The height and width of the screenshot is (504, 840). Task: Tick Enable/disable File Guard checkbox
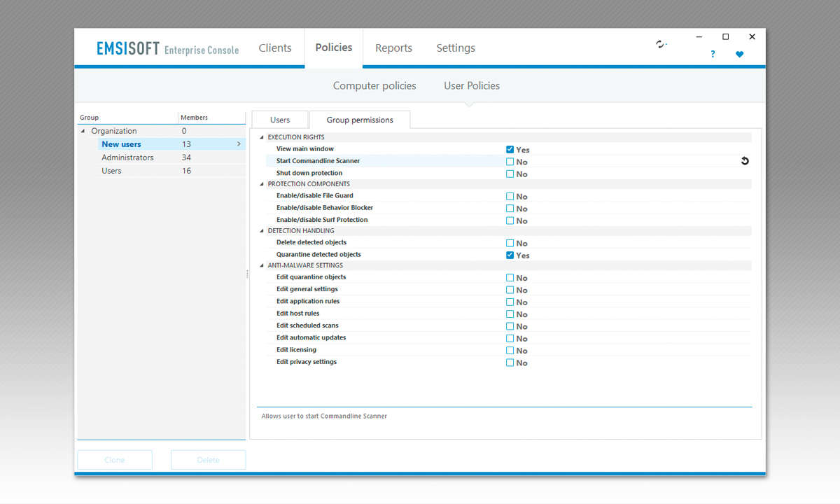(x=510, y=196)
